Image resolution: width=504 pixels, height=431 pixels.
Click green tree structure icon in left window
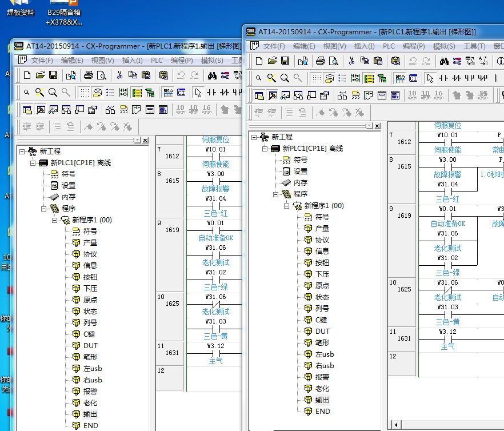click(x=150, y=93)
